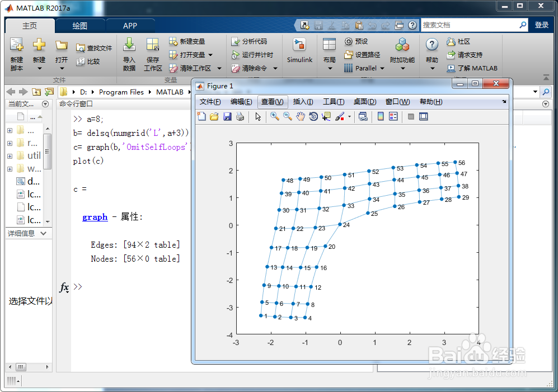The width and height of the screenshot is (558, 392).
Task: Select the Data Cursor tool in Figure 1
Action: (326, 116)
